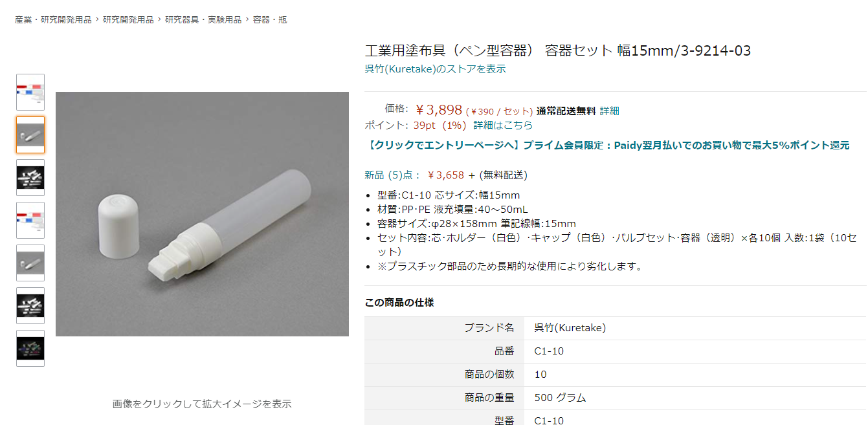This screenshot has height=425, width=868.
Task: Visit the 呉竹(Kuretake) store link
Action: click(436, 69)
